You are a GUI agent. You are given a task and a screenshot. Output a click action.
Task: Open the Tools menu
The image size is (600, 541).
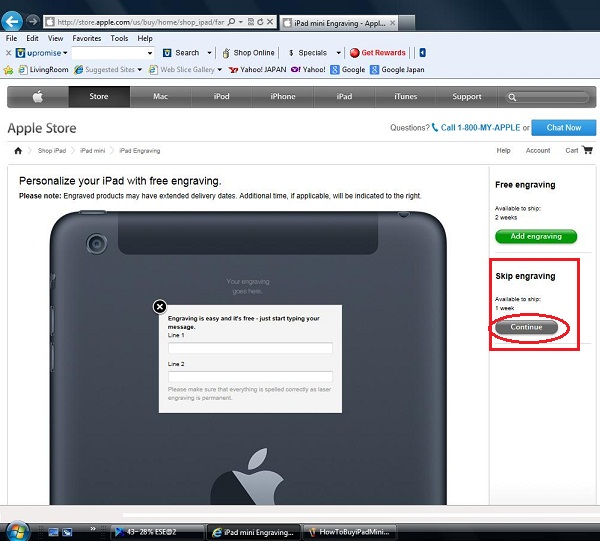[119, 38]
